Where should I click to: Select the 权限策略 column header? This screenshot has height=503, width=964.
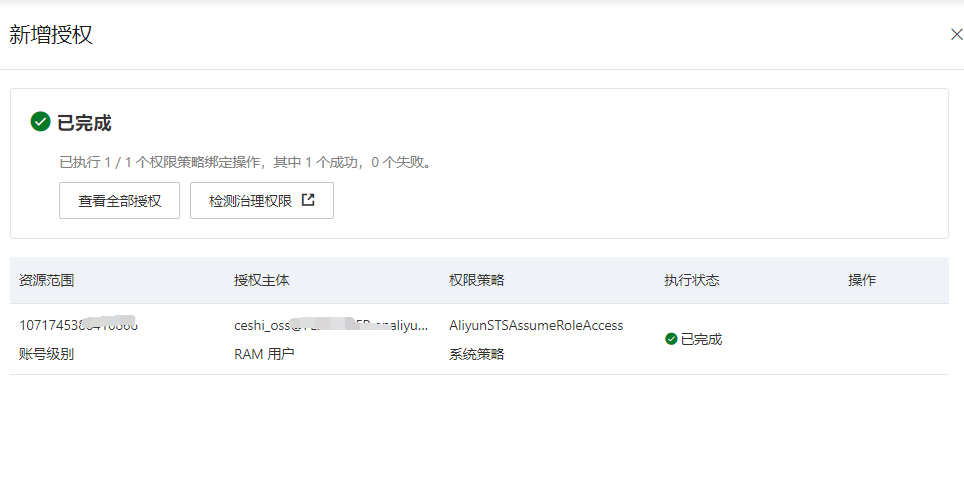tap(476, 280)
